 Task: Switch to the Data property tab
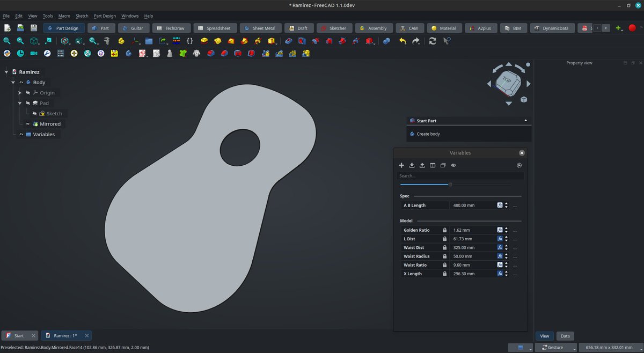[565, 336]
